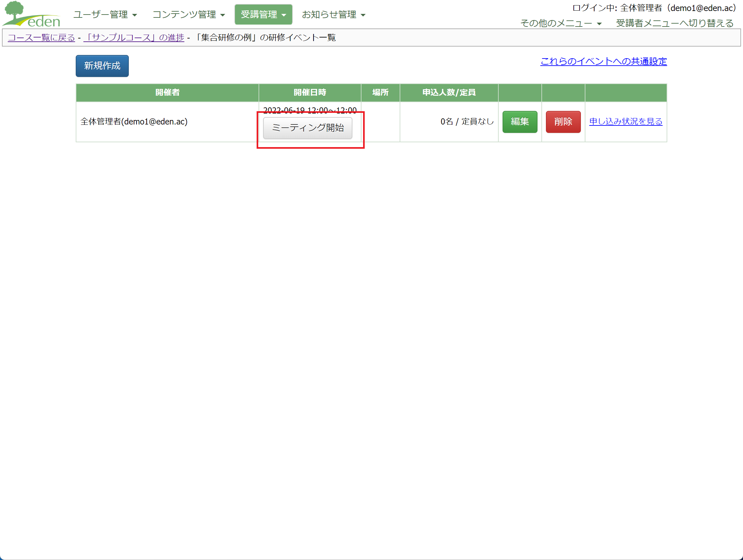Click the eden tree logo
This screenshot has width=743, height=560.
(x=31, y=14)
